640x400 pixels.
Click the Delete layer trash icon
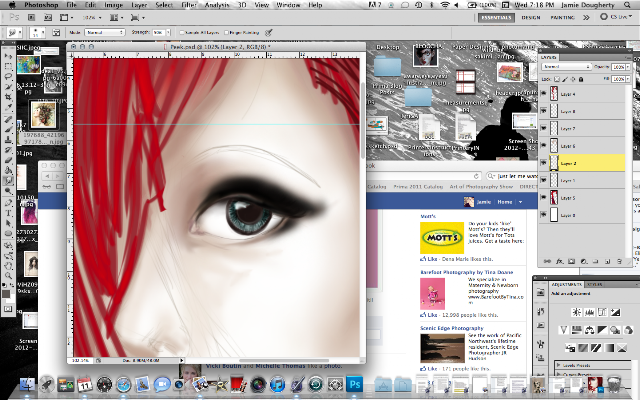pos(619,261)
